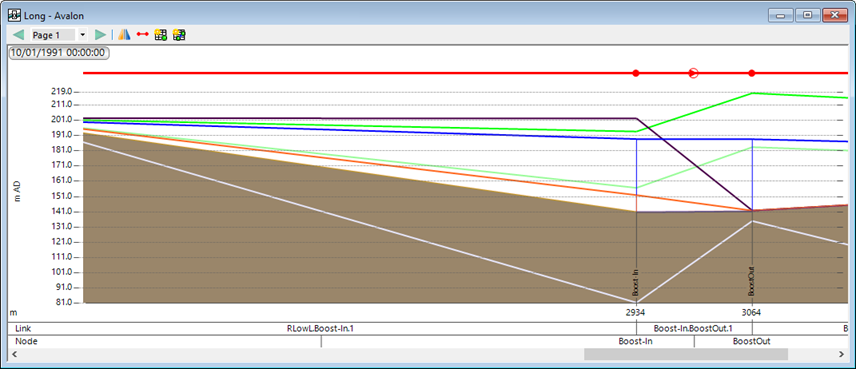Click the horizontal scrollbar thumb
The width and height of the screenshot is (856, 369).
pos(686,354)
